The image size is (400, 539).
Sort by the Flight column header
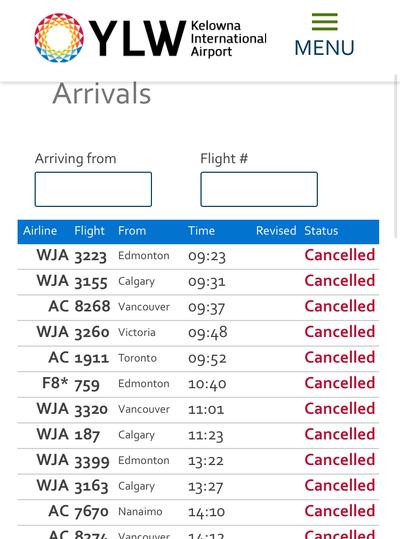point(89,231)
